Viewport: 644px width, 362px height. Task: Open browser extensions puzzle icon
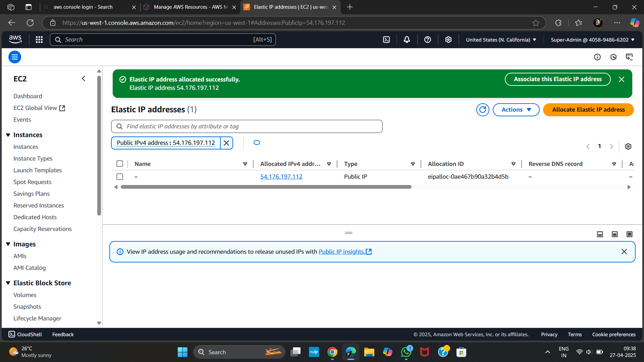[x=558, y=23]
